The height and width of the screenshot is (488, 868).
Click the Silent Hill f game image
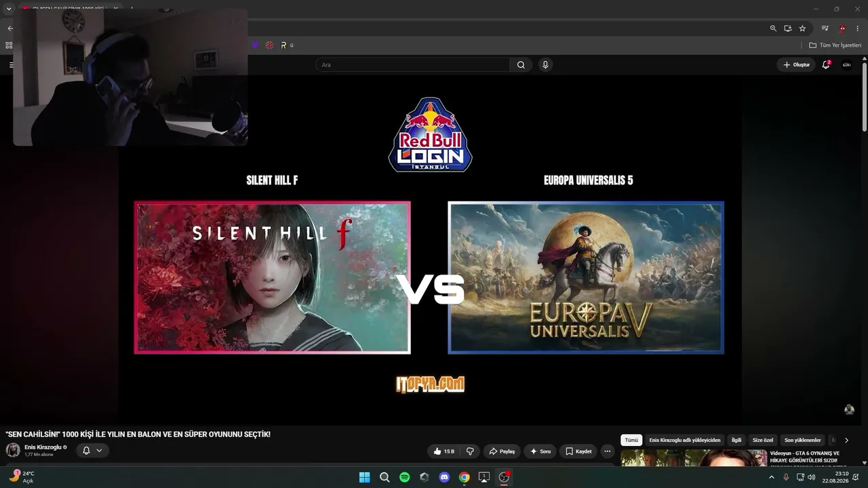(x=273, y=277)
